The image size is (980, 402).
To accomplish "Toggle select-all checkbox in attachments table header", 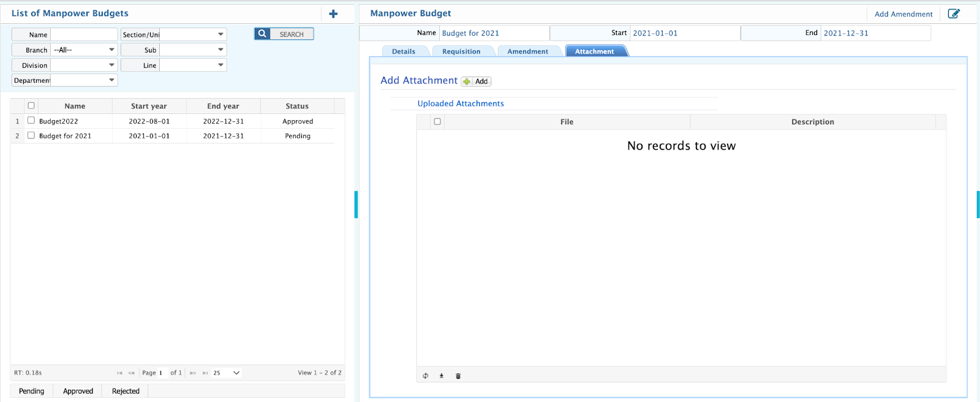I will click(437, 121).
